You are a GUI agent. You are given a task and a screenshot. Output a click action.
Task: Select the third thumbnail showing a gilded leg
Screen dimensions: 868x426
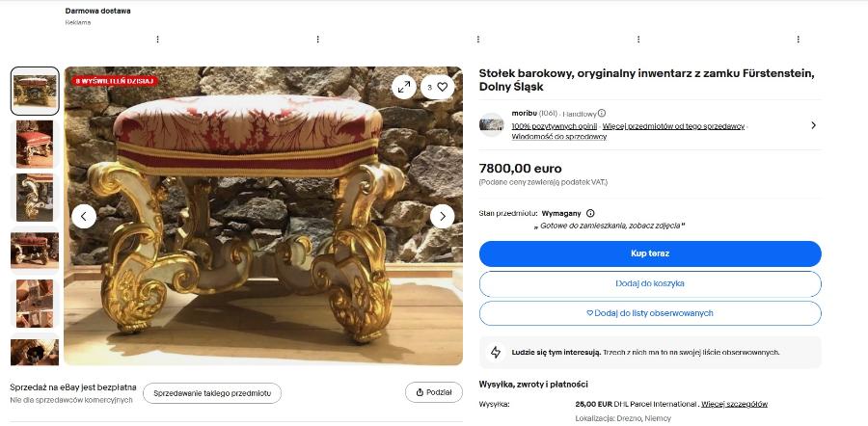35,197
